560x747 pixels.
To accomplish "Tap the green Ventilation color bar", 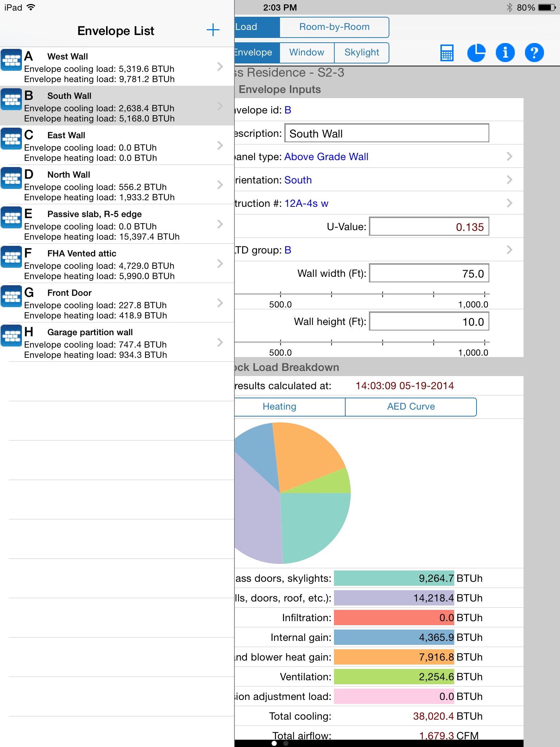I will point(394,677).
